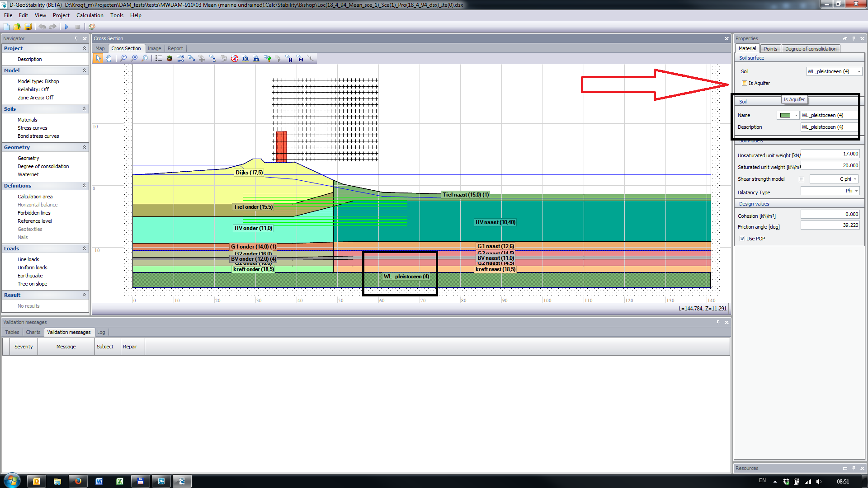Toggle the Shear strength model checkbox

click(802, 179)
